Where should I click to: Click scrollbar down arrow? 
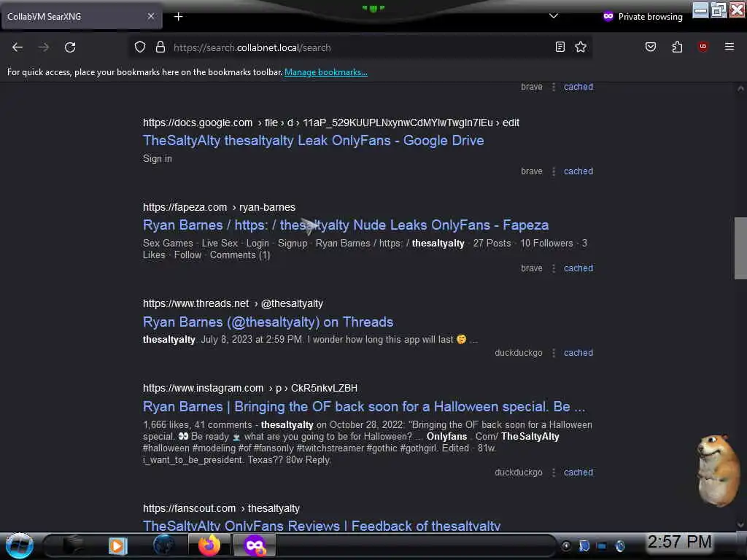(740, 525)
